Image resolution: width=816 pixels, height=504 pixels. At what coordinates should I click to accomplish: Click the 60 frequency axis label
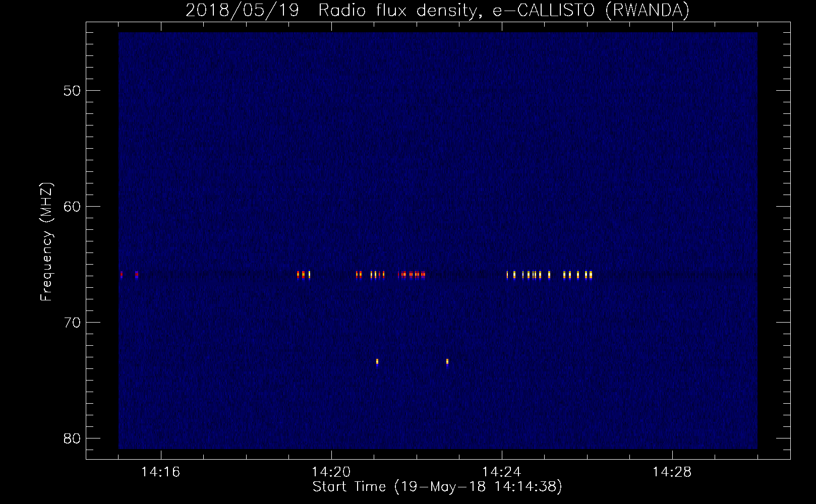(72, 207)
